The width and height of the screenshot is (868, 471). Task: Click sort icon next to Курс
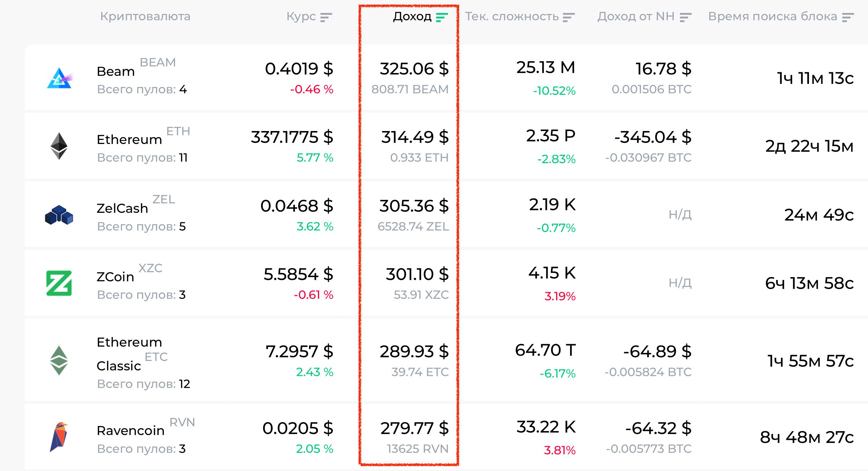tap(326, 17)
